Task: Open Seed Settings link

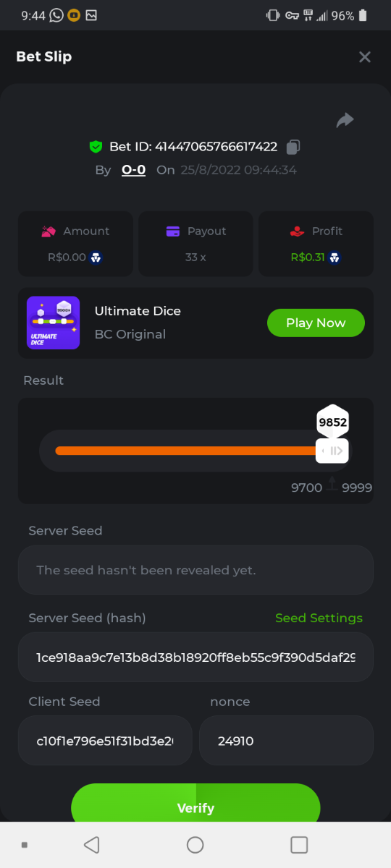Action: coord(319,618)
